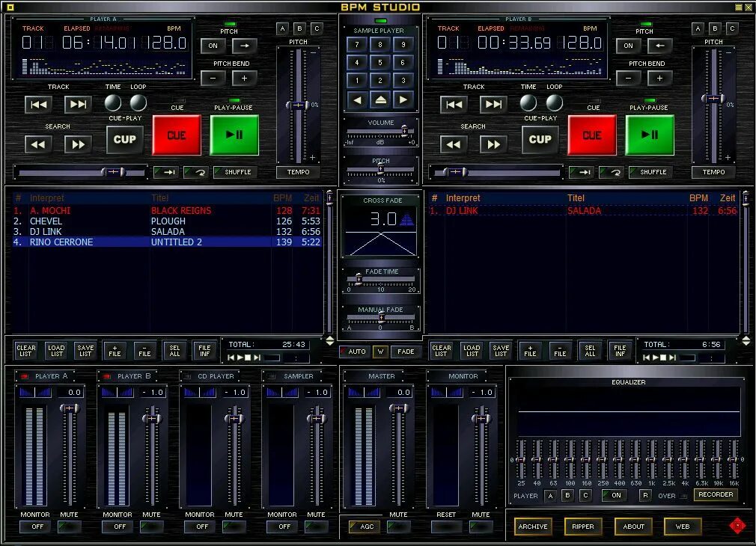Open the RECORDER
Viewport: 756px width, 546px height.
[716, 494]
